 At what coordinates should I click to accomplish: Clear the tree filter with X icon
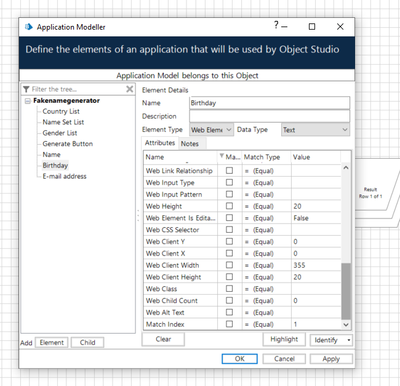tap(130, 89)
